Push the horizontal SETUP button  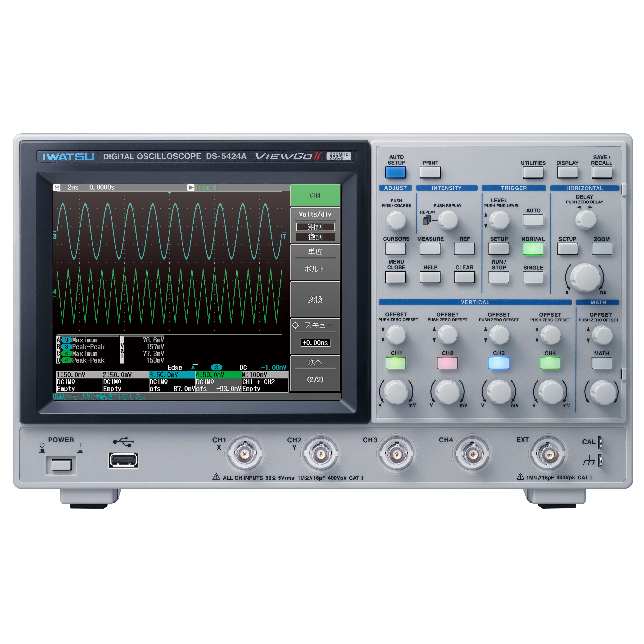point(567,249)
